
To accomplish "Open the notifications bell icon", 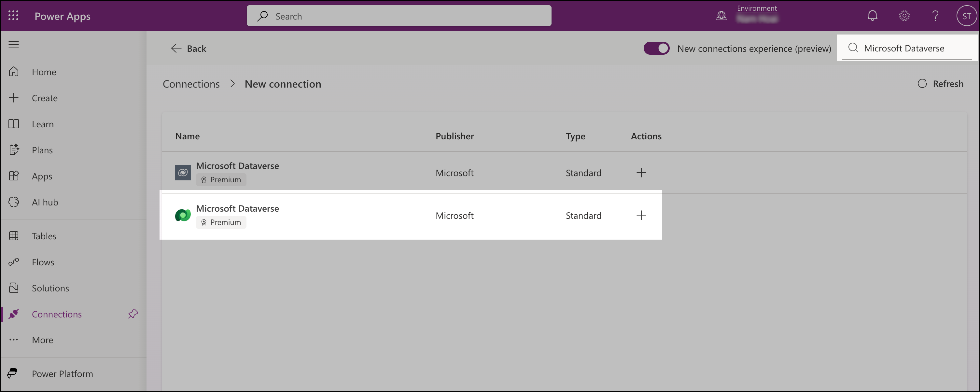I will (x=872, y=16).
